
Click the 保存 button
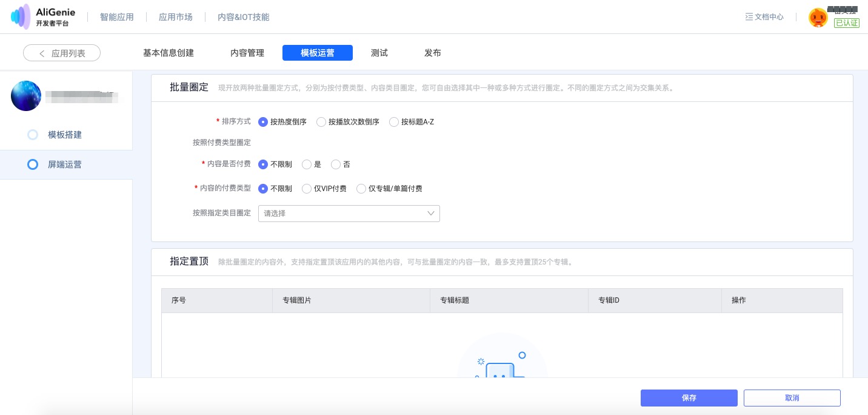pos(689,398)
